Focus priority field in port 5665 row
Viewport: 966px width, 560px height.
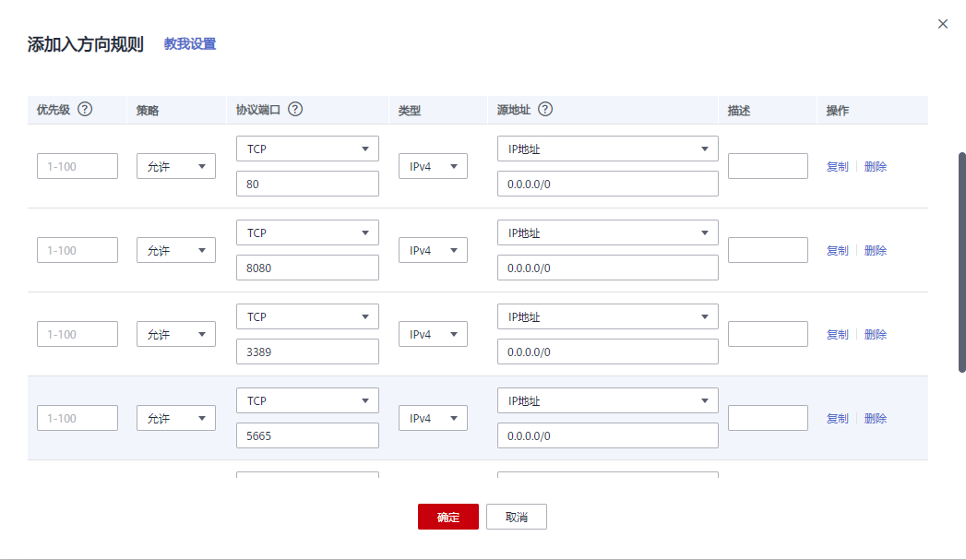coord(77,418)
